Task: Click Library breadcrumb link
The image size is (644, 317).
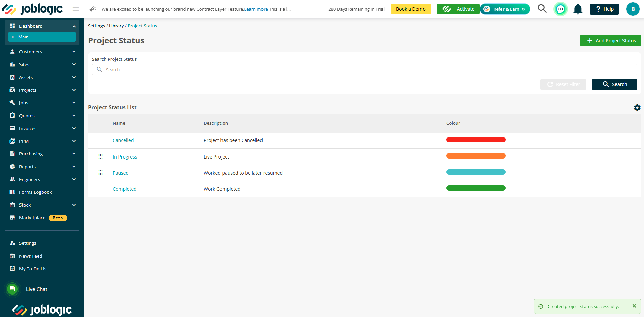Action: click(116, 26)
